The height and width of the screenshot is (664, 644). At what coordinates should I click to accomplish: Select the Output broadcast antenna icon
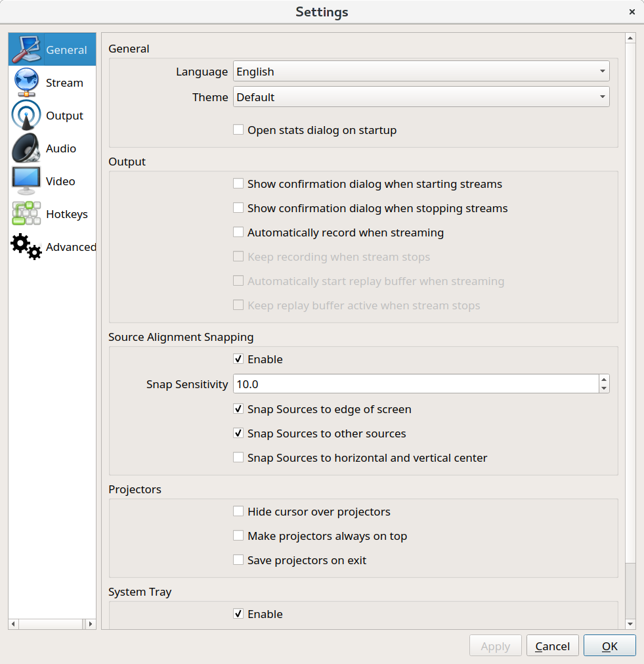point(26,116)
